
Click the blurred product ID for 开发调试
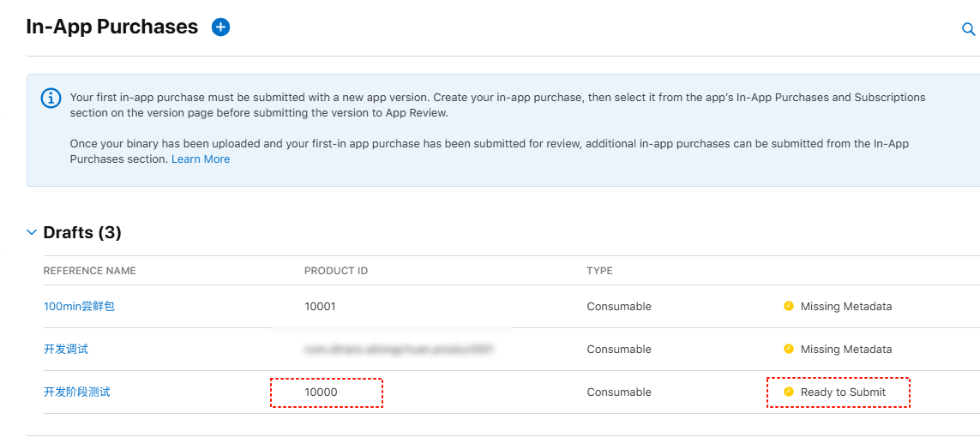point(400,349)
